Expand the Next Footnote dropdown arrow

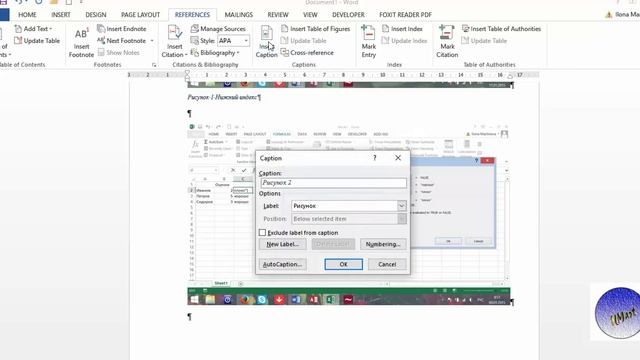pyautogui.click(x=152, y=41)
